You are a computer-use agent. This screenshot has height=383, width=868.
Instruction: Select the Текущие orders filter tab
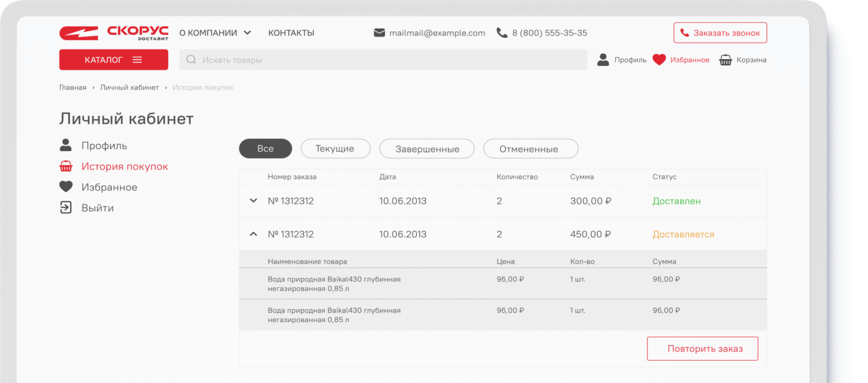(335, 149)
